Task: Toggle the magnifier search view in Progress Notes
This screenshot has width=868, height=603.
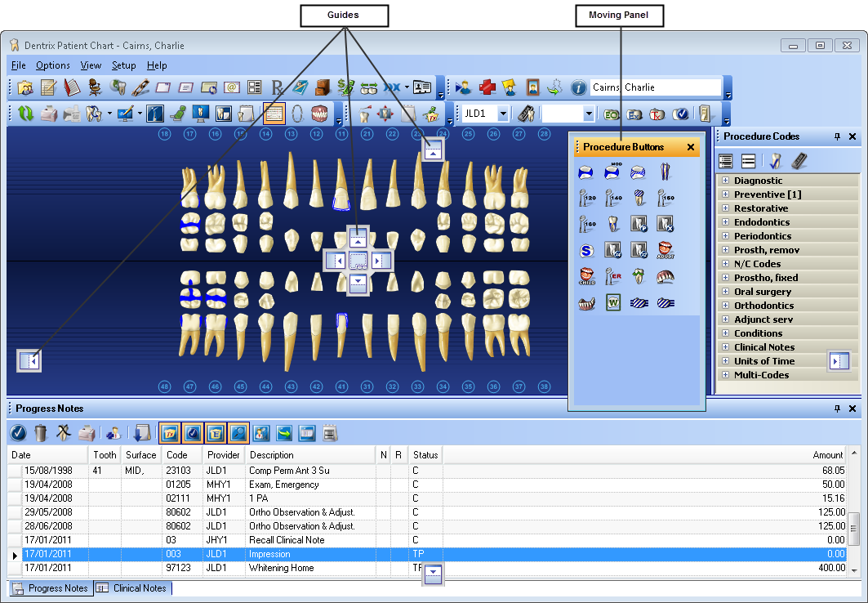Action: point(240,433)
